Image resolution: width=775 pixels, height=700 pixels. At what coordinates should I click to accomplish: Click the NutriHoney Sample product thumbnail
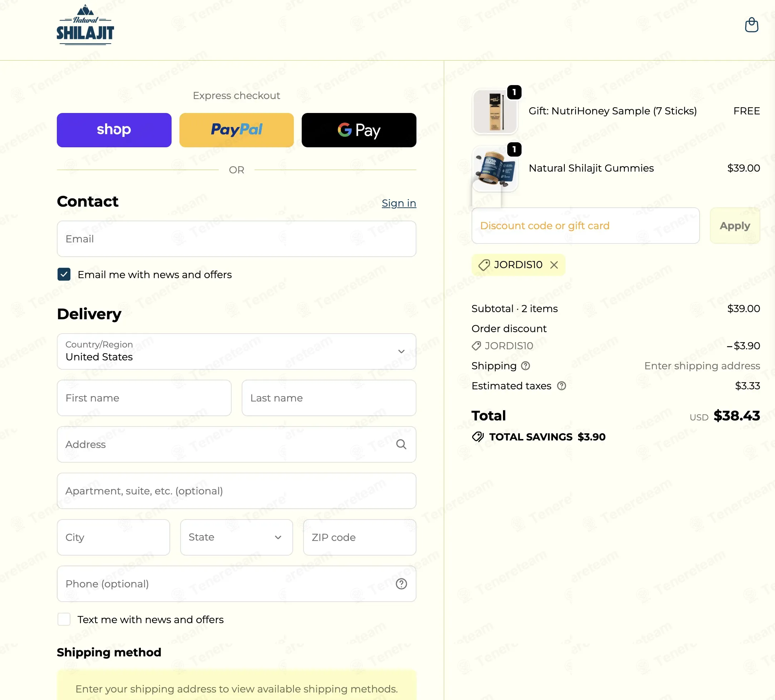(x=495, y=112)
